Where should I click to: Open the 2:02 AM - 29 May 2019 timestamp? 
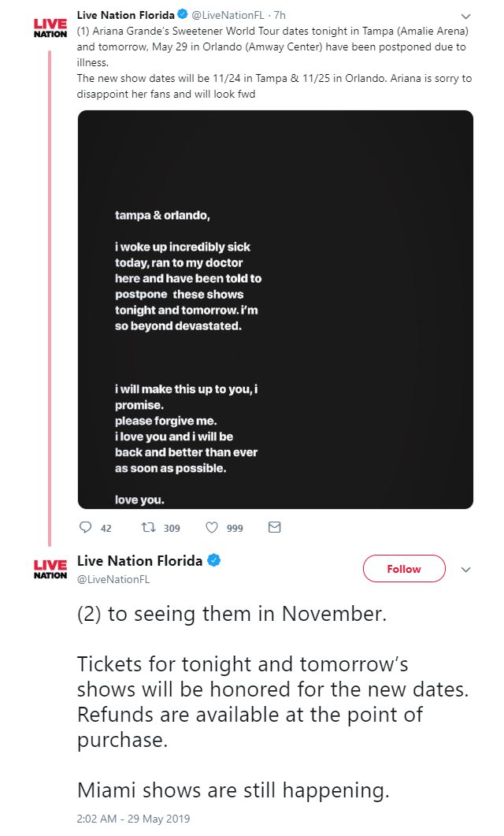click(133, 819)
